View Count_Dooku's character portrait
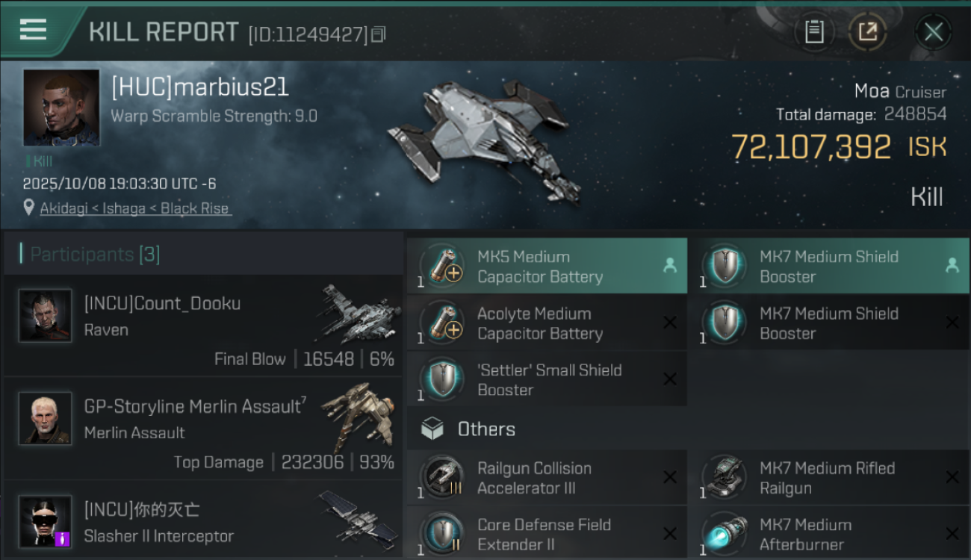Screen dimensions: 971x560 pos(46,316)
